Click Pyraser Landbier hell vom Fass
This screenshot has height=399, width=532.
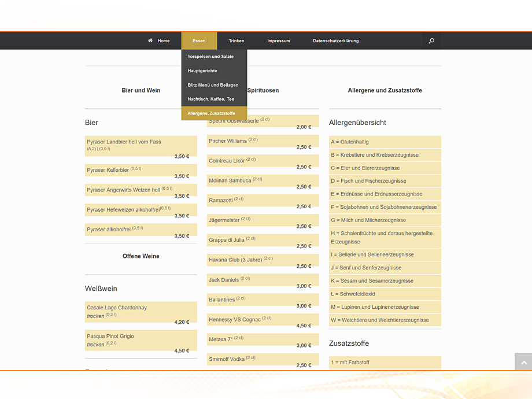[x=141, y=146]
